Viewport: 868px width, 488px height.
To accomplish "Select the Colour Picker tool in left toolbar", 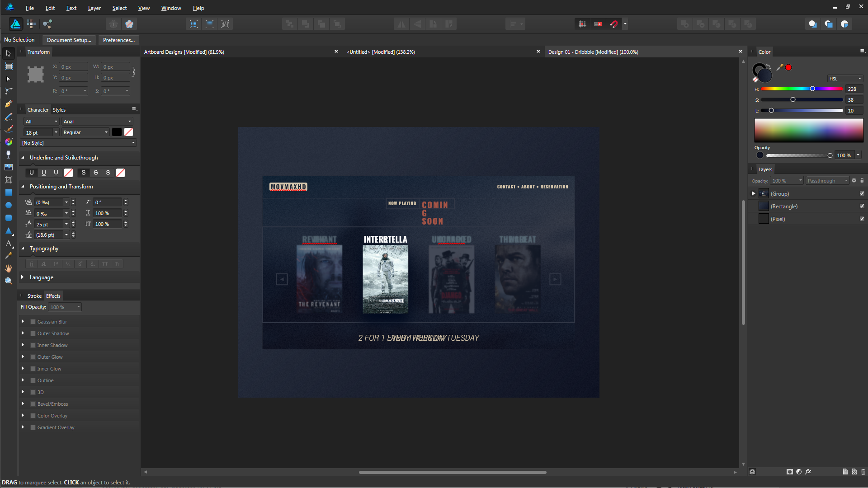I will click(x=8, y=256).
